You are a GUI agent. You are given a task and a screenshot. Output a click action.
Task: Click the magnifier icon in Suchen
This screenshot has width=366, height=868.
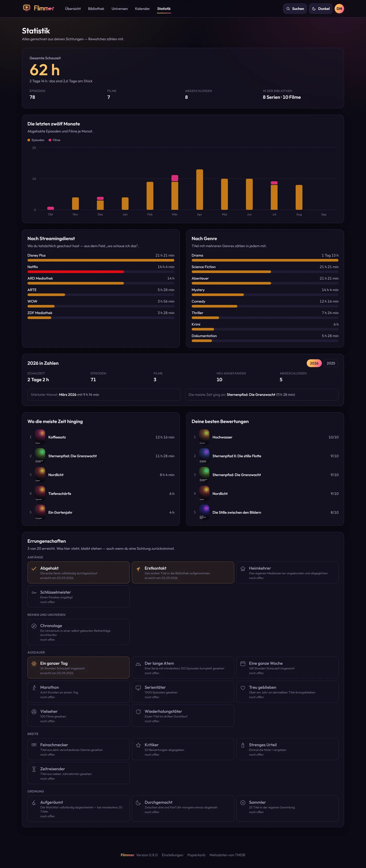[x=288, y=9]
